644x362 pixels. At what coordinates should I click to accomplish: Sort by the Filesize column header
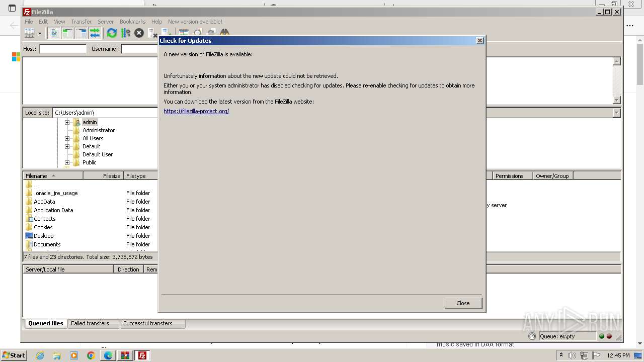click(x=103, y=176)
